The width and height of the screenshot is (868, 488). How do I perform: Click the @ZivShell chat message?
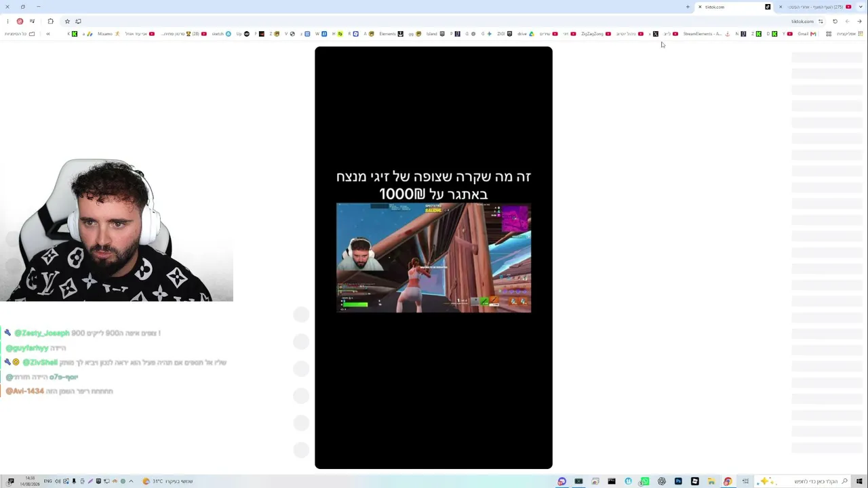tap(115, 362)
